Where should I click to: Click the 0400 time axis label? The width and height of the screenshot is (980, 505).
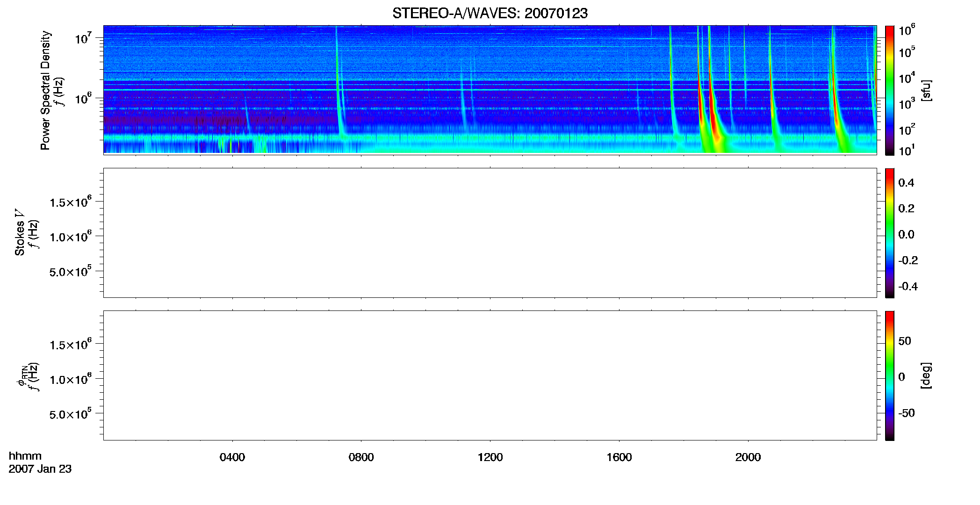coord(232,457)
